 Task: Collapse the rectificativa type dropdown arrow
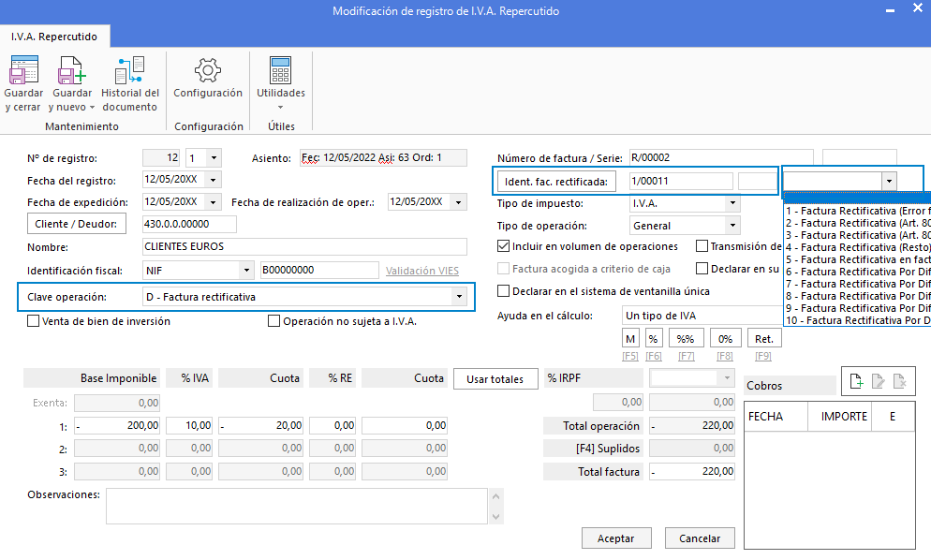point(889,181)
